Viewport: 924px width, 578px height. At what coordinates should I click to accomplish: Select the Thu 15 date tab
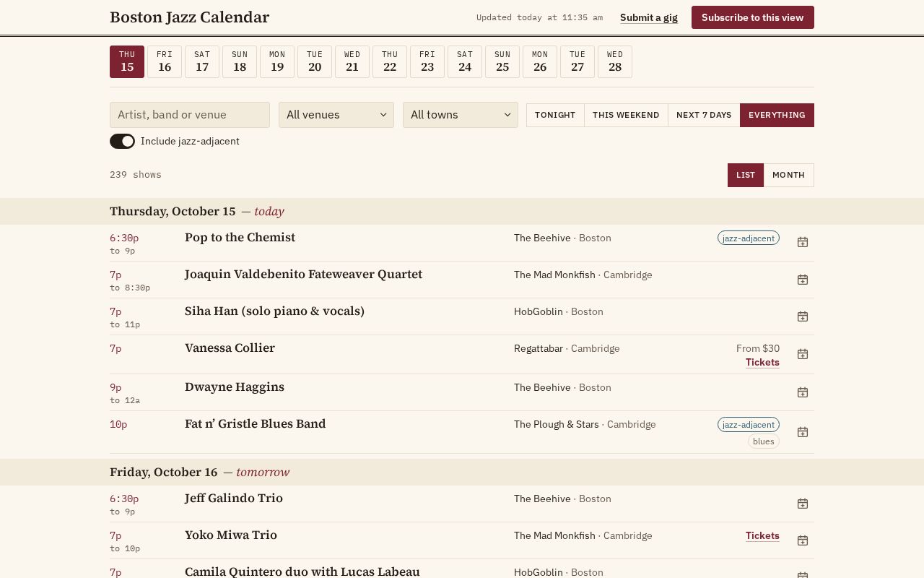coord(127,61)
